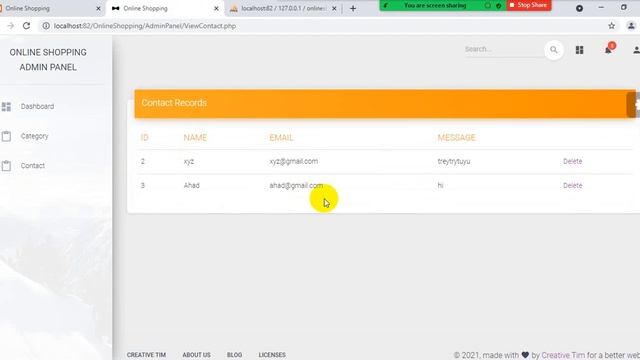Open the ABOUT US footer link
Viewport: 640px width, 360px height.
[196, 355]
